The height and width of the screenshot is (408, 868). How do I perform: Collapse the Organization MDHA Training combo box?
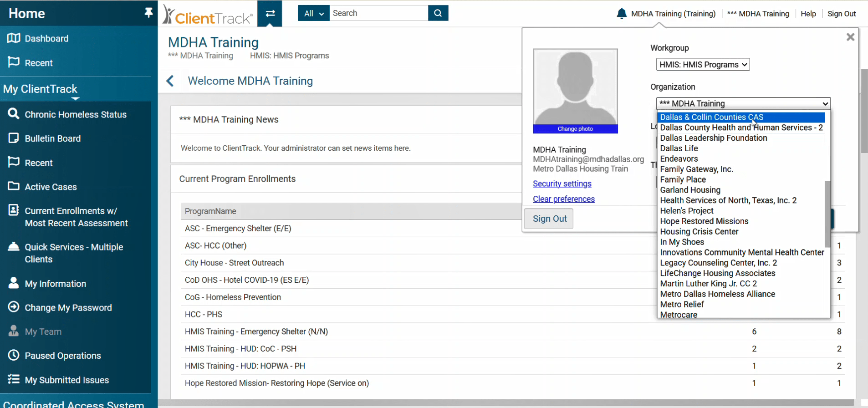(x=743, y=103)
